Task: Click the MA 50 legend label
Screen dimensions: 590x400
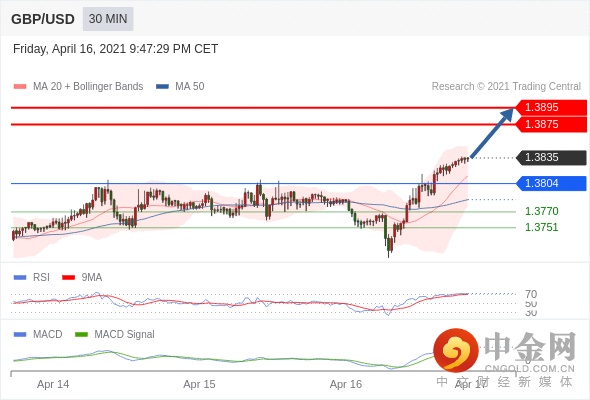Action: pyautogui.click(x=190, y=87)
